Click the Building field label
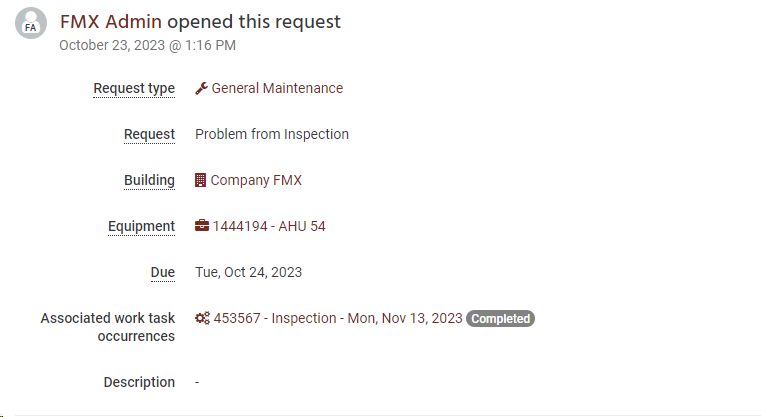761x417 pixels. pyautogui.click(x=149, y=181)
